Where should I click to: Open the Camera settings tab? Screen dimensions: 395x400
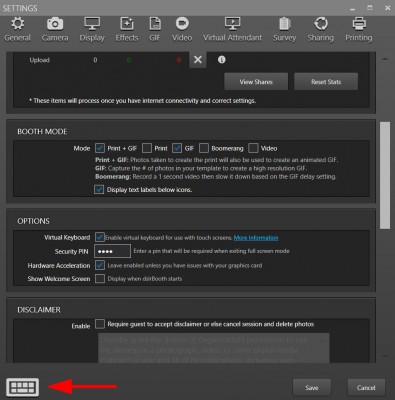tap(55, 30)
